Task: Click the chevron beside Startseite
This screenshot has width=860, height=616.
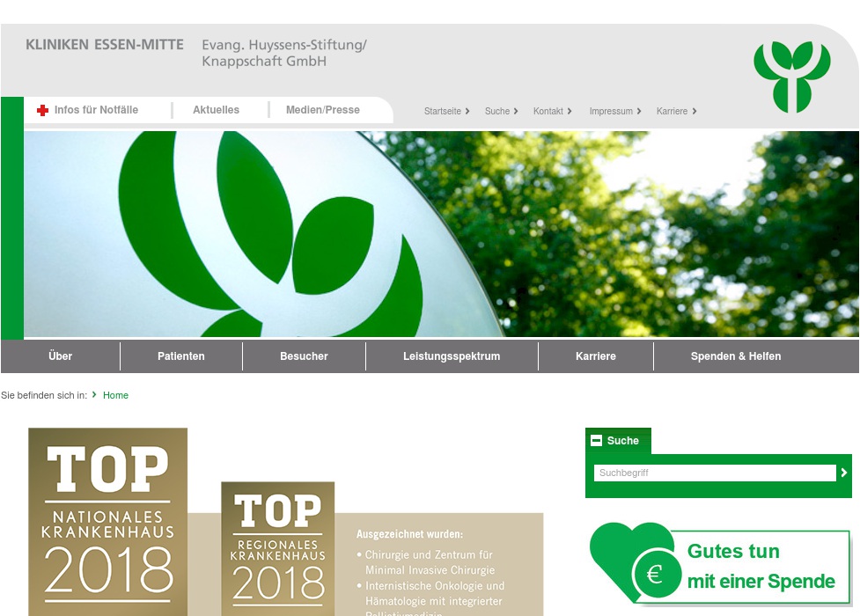Action: point(467,111)
